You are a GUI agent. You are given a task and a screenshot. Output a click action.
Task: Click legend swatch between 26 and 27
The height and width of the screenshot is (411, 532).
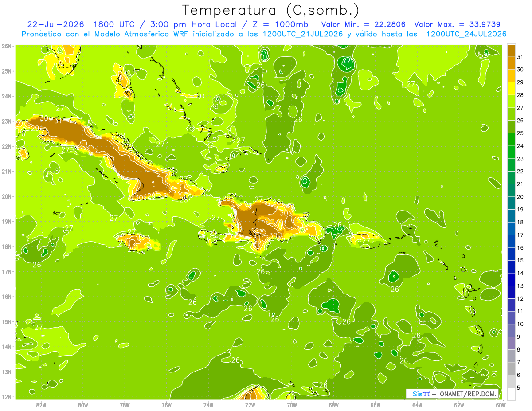511,114
